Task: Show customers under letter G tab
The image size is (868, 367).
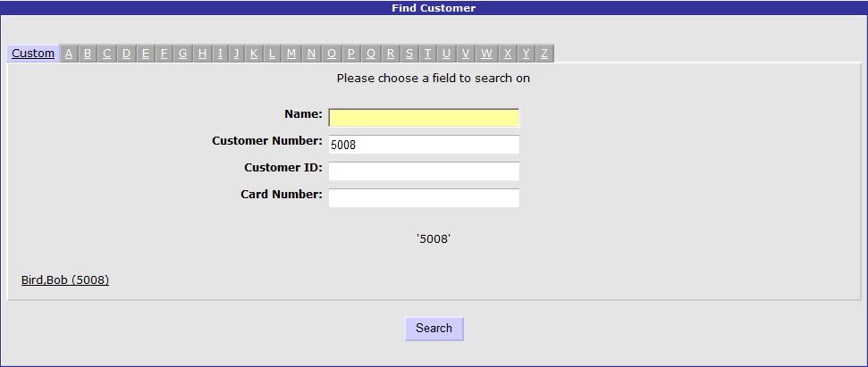Action: [x=182, y=54]
